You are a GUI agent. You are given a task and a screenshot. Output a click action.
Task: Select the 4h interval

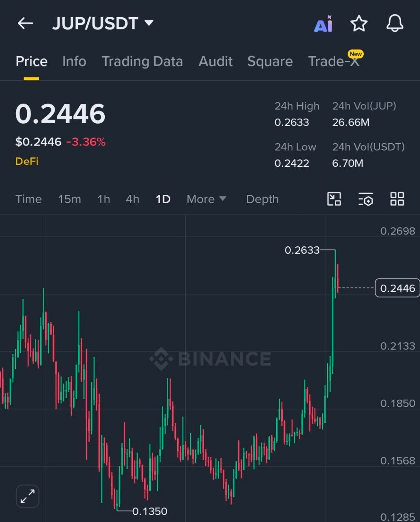(x=132, y=199)
